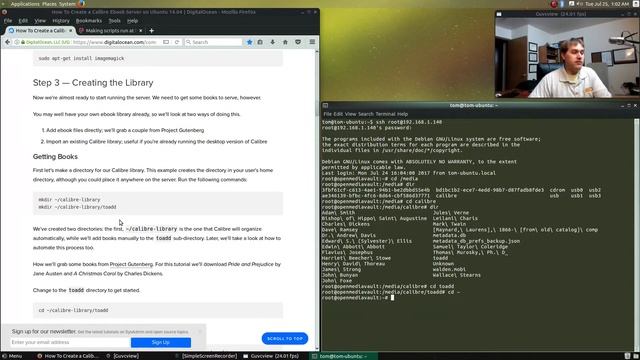Open terminal Edit menu
The image size is (640, 360).
338,114
